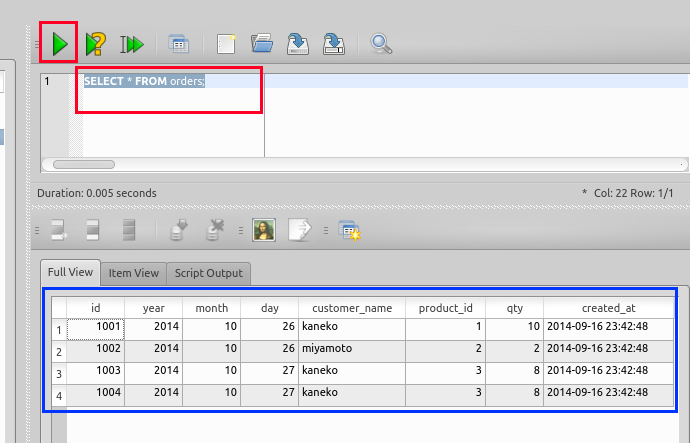Click delete row icon in result toolbar
This screenshot has width=690, height=443.
(x=129, y=230)
